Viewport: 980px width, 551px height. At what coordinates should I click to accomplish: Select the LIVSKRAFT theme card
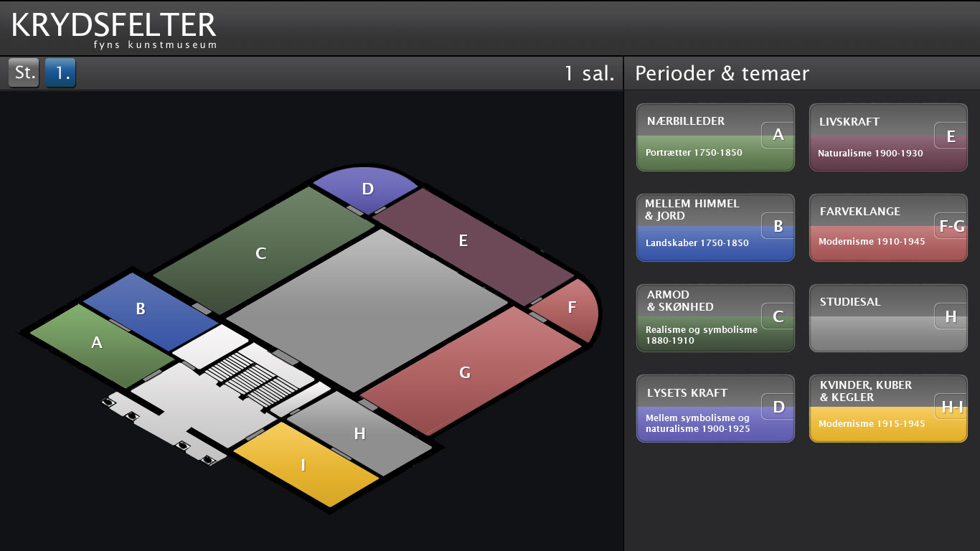coord(887,138)
